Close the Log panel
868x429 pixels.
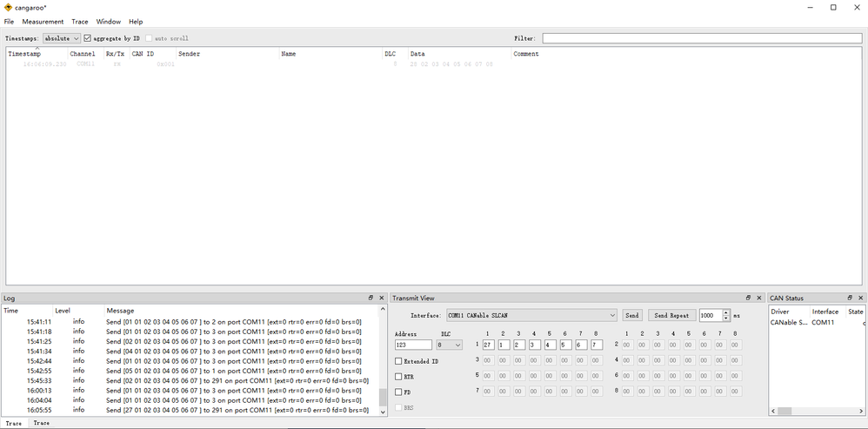coord(382,298)
